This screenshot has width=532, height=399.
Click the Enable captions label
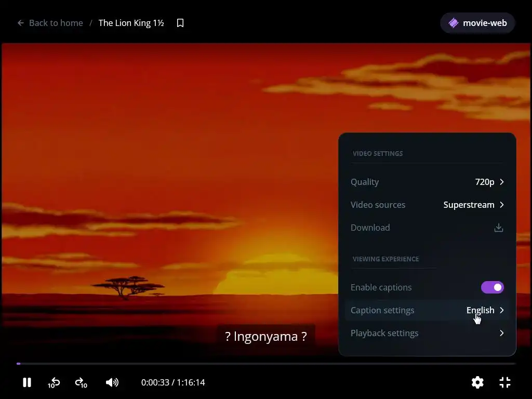[x=381, y=287]
